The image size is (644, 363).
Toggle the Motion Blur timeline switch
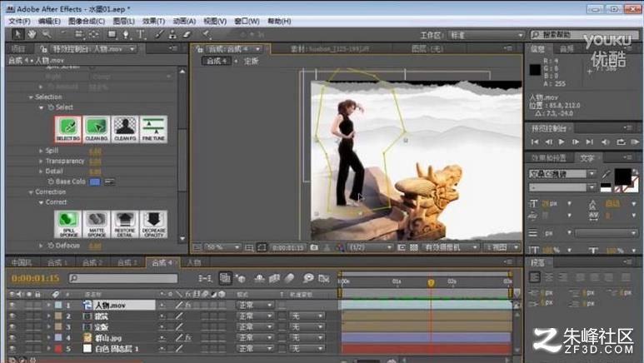289,278
